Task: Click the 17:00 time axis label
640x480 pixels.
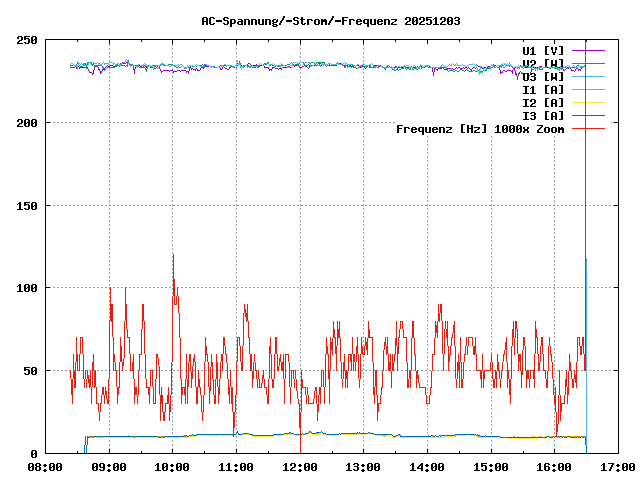Action: (x=617, y=466)
